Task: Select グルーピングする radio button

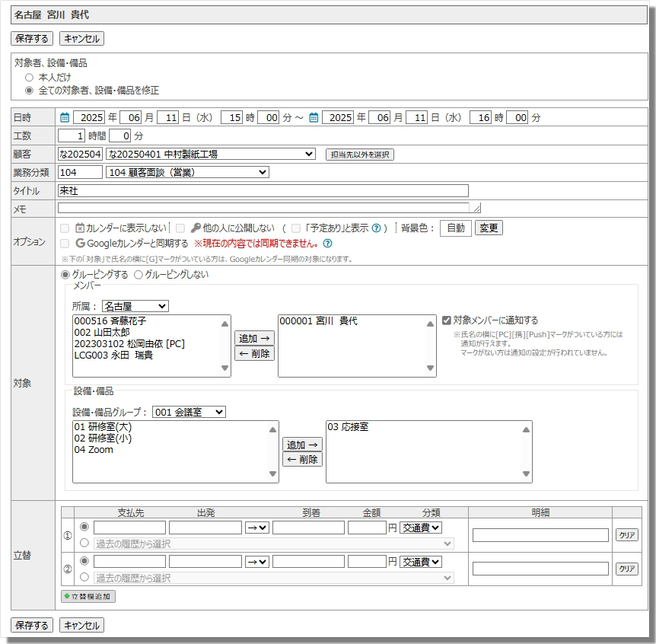Action: [65, 275]
